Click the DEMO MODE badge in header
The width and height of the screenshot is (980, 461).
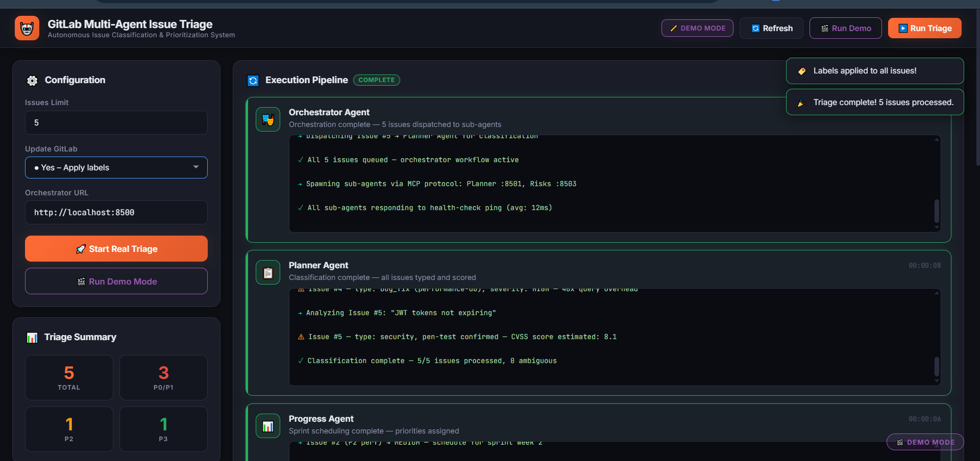point(697,28)
